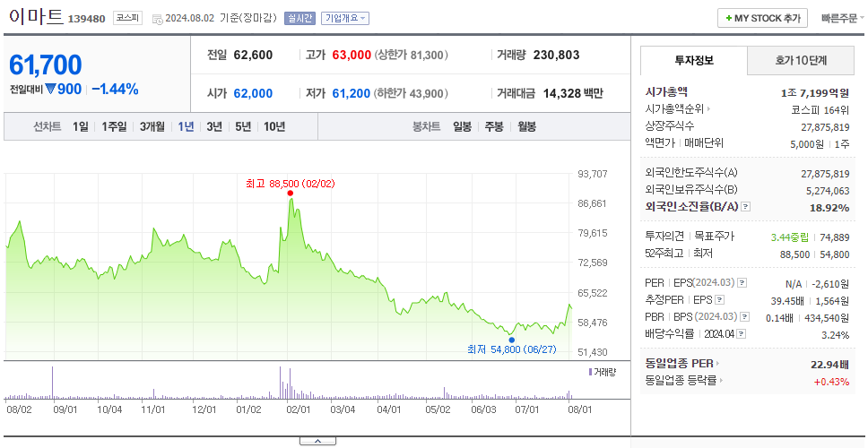Click the 상한가 81,300 text
Image resolution: width=868 pixels, height=448 pixels.
412,56
